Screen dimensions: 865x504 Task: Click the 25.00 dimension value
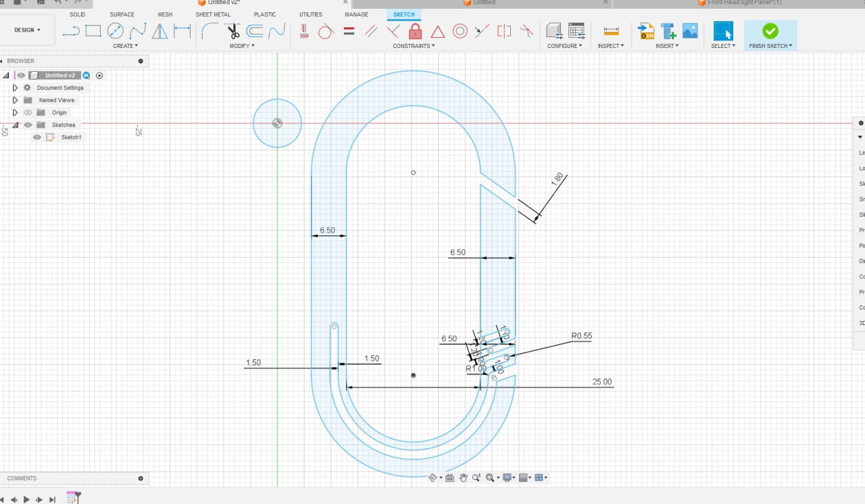pyautogui.click(x=602, y=382)
